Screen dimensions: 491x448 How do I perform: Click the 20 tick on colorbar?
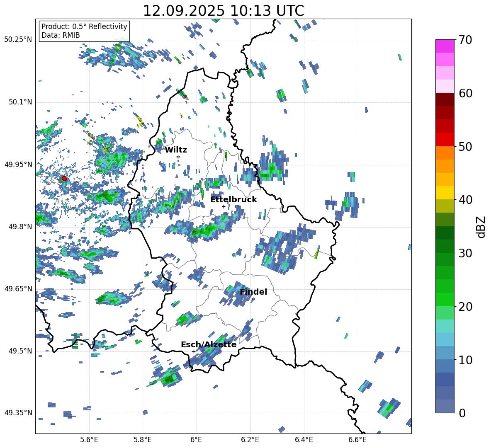465,307
